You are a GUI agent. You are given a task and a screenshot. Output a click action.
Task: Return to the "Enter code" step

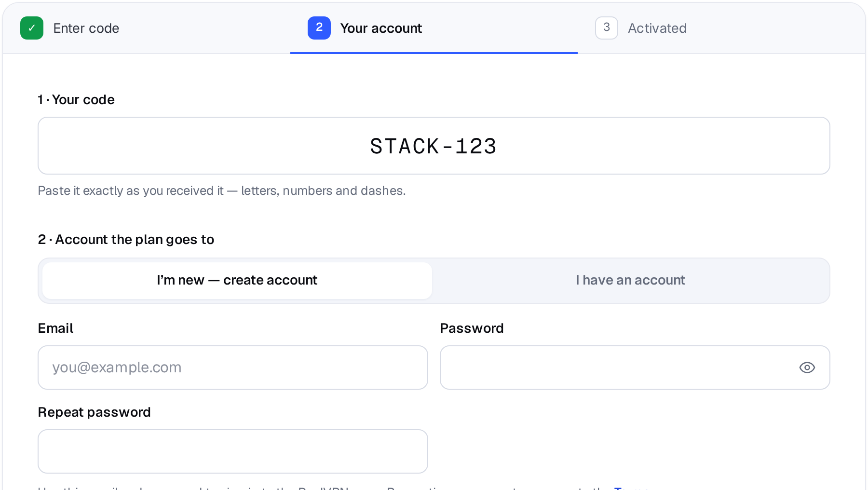point(70,28)
